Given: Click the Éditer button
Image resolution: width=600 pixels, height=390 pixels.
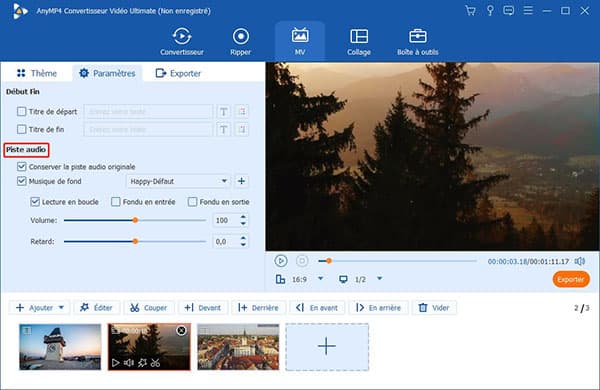Looking at the screenshot, I should pyautogui.click(x=96, y=307).
